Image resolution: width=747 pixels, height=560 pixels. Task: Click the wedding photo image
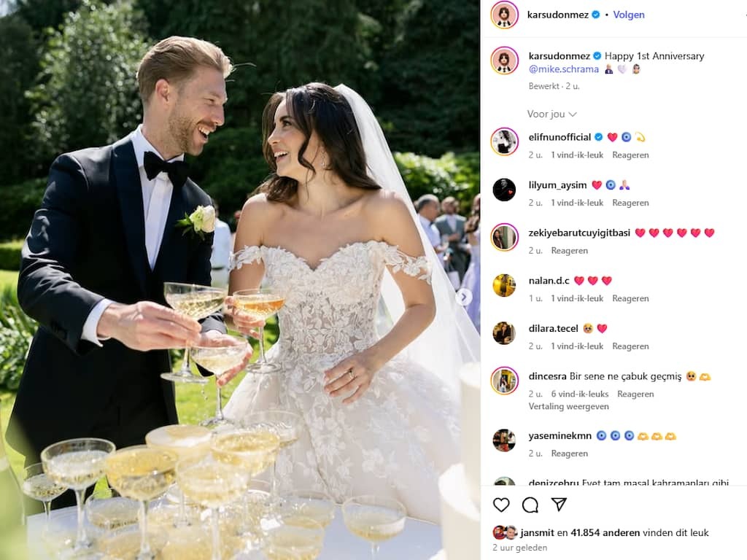240,280
